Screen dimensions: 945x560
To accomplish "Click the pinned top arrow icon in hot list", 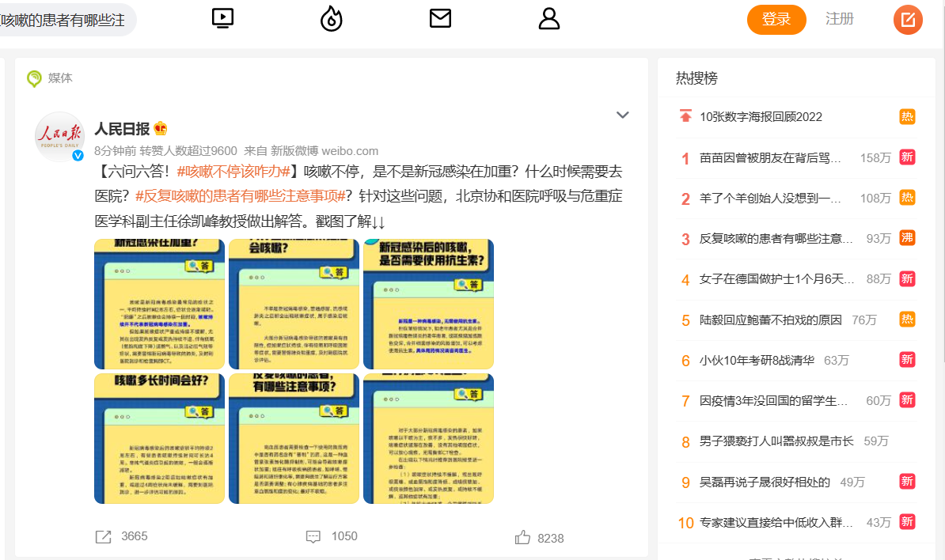I will pos(685,116).
